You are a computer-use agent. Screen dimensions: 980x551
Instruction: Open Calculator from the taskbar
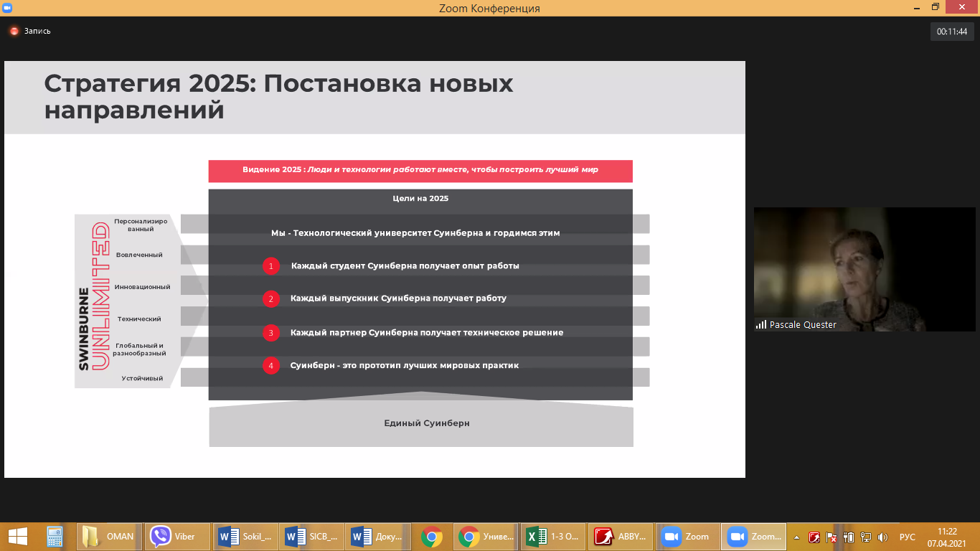(55, 537)
